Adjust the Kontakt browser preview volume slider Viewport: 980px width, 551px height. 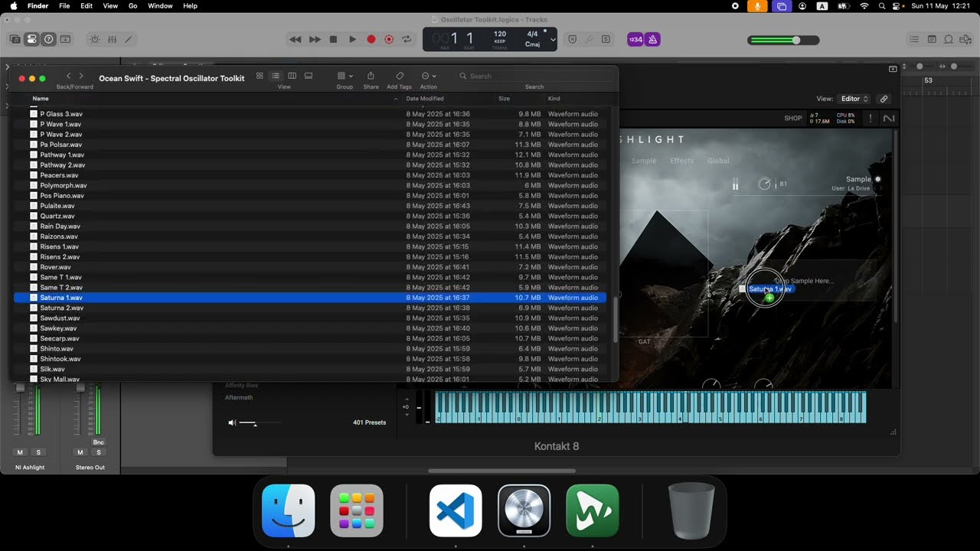[x=260, y=422]
